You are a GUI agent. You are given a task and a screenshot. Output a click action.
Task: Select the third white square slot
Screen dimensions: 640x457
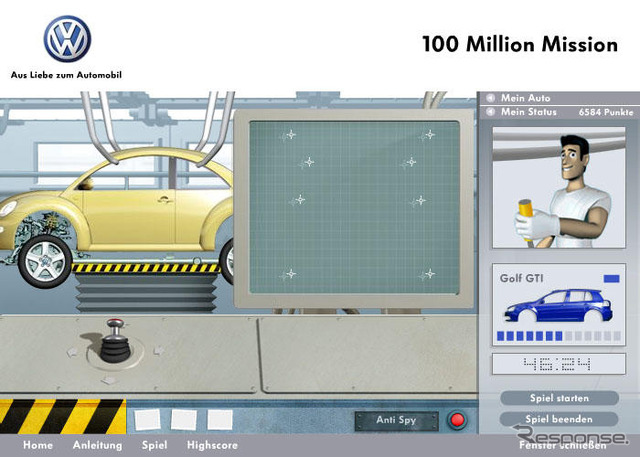[x=220, y=419]
